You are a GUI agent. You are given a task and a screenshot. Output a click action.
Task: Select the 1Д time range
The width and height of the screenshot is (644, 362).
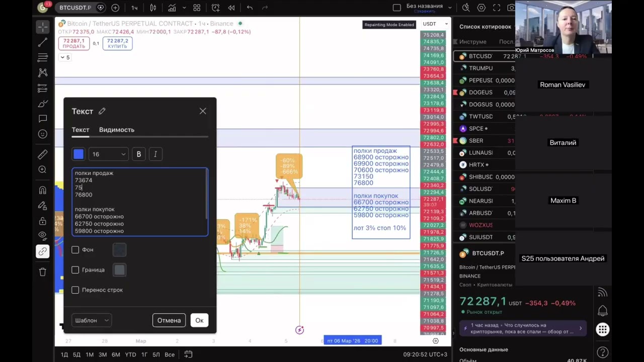tap(64, 354)
